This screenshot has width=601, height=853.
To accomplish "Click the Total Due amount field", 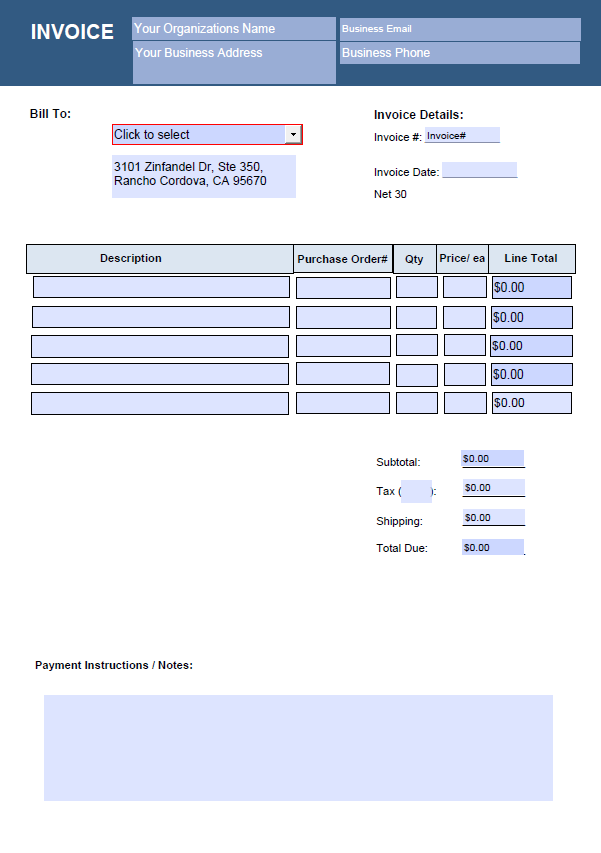I will click(x=493, y=547).
